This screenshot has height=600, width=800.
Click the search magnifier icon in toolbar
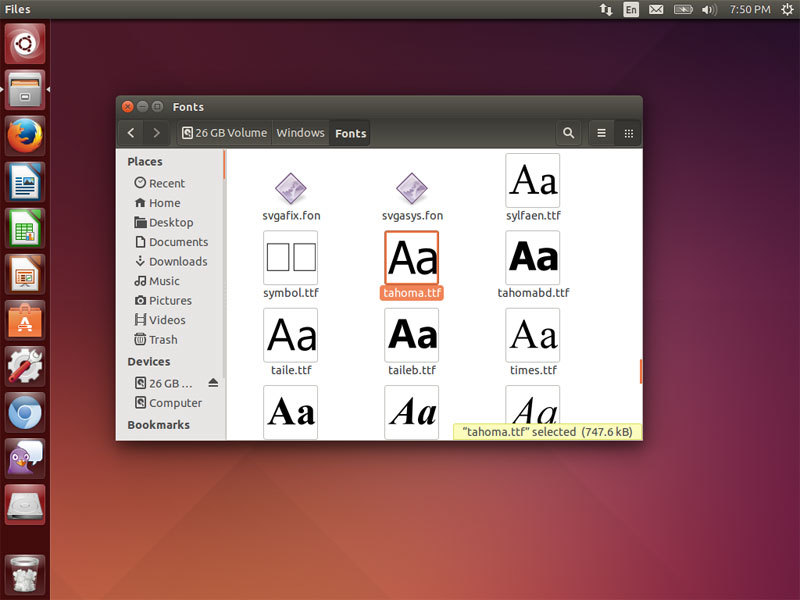tap(568, 133)
